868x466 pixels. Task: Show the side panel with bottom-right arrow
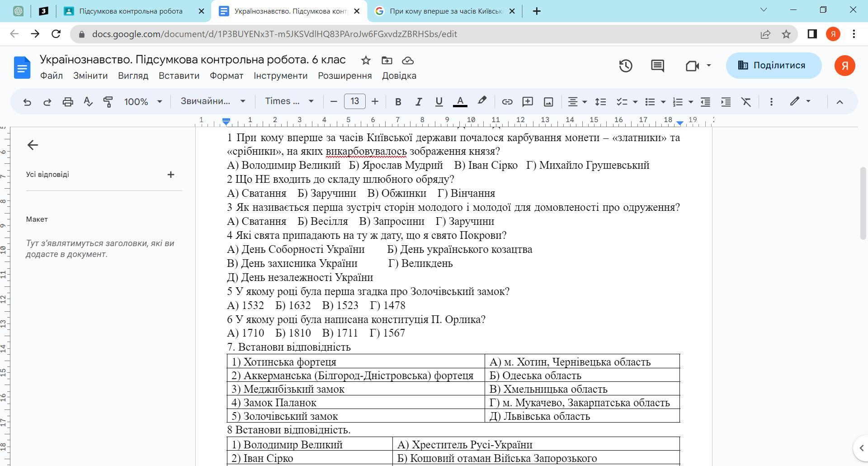(x=861, y=448)
